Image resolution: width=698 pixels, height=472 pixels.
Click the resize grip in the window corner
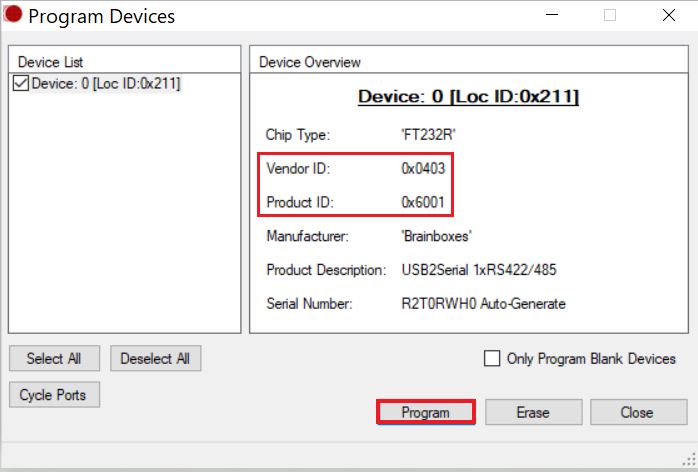tap(690, 464)
